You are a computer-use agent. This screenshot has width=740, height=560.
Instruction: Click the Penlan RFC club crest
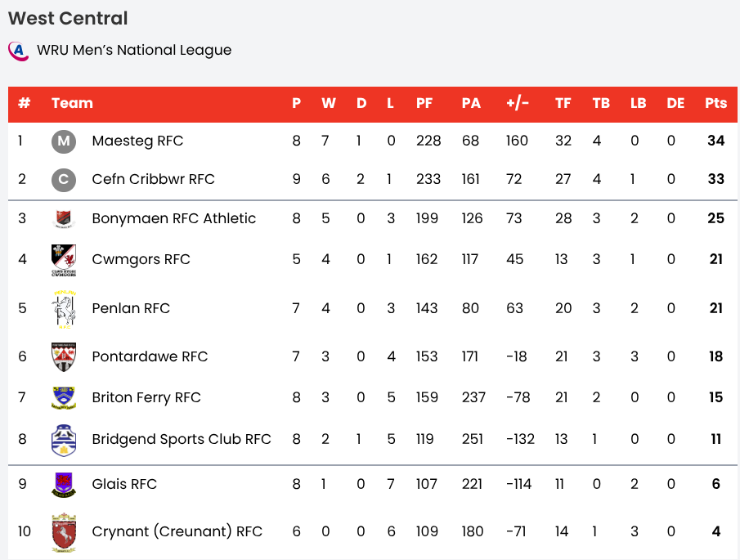(x=64, y=308)
